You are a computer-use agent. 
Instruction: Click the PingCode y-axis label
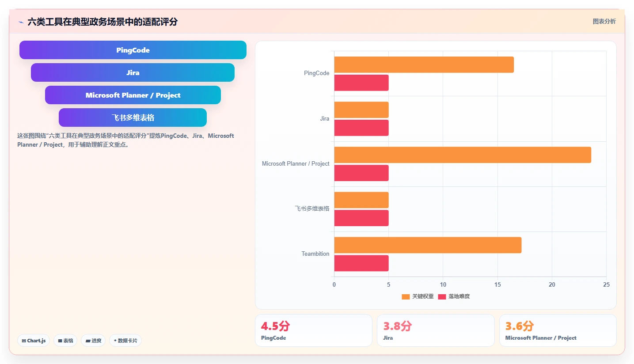click(317, 73)
